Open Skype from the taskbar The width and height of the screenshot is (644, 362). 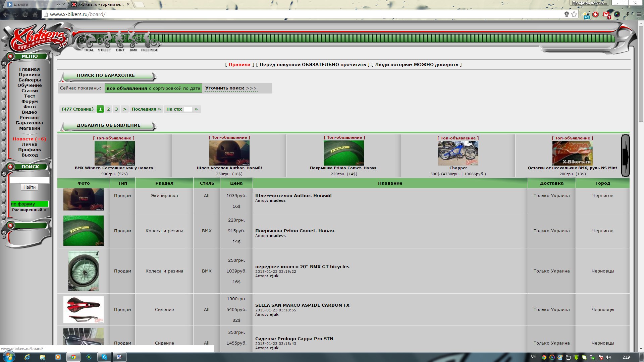104,357
